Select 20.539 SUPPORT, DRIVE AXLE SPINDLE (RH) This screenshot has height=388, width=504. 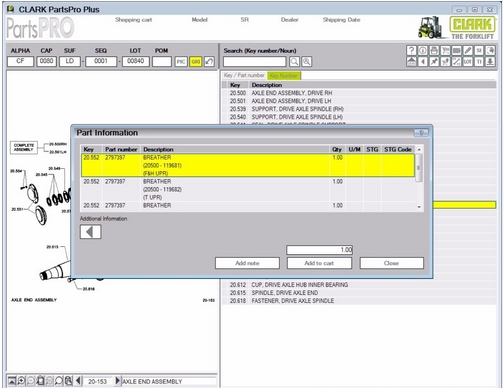pos(359,109)
